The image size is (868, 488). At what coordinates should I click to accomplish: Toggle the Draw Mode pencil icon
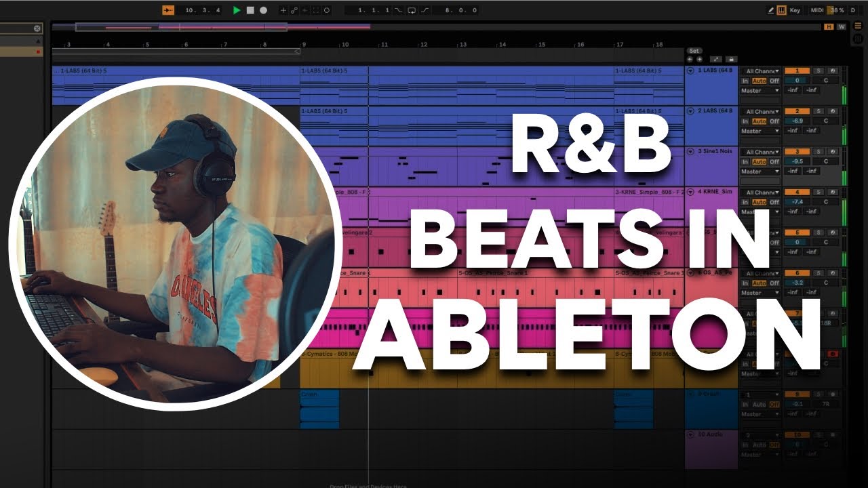[x=770, y=10]
